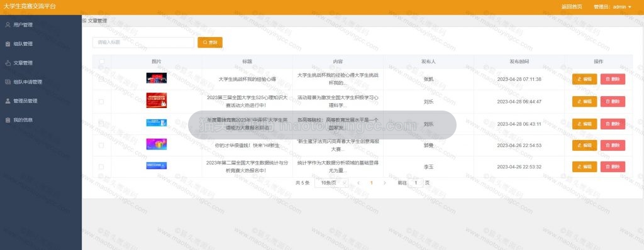Screen dimensions: 644x250
Task: Click the 发布人 column header
Action: click(x=428, y=62)
